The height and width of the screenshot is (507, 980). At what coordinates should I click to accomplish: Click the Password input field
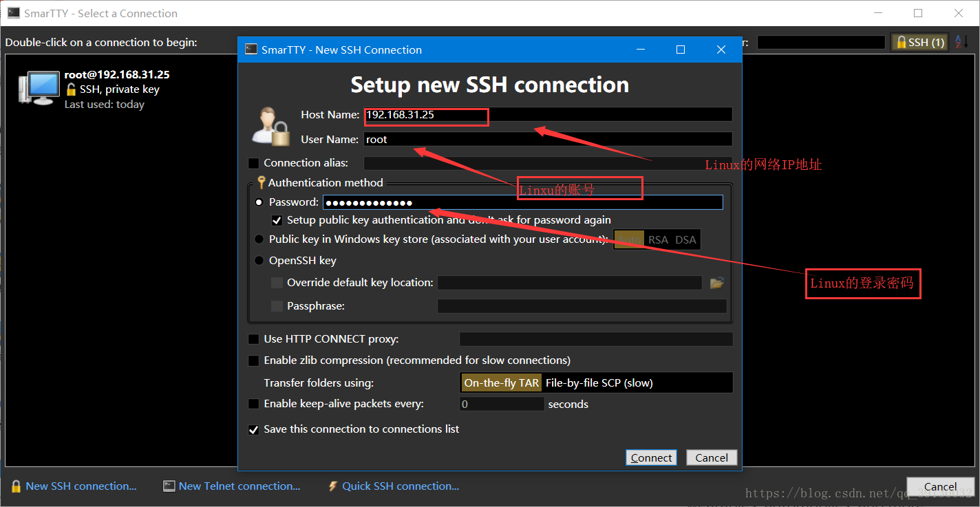(x=522, y=202)
